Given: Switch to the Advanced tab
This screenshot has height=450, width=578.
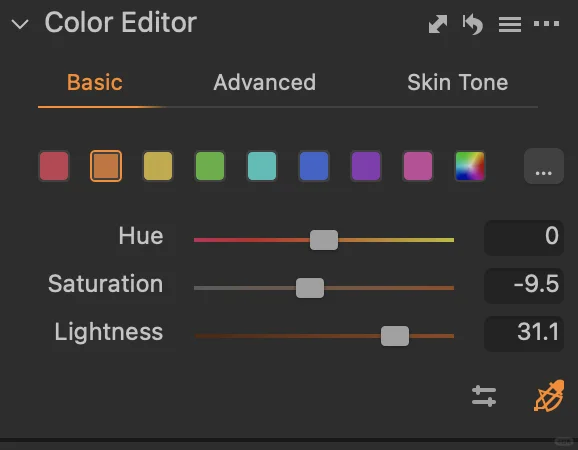Looking at the screenshot, I should click(x=264, y=82).
